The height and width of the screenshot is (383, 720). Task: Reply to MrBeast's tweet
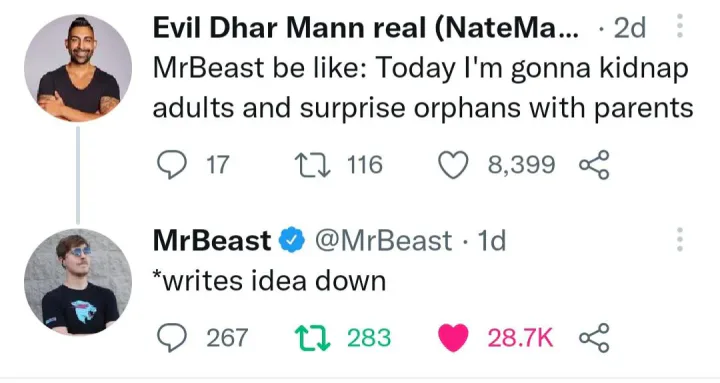click(172, 338)
